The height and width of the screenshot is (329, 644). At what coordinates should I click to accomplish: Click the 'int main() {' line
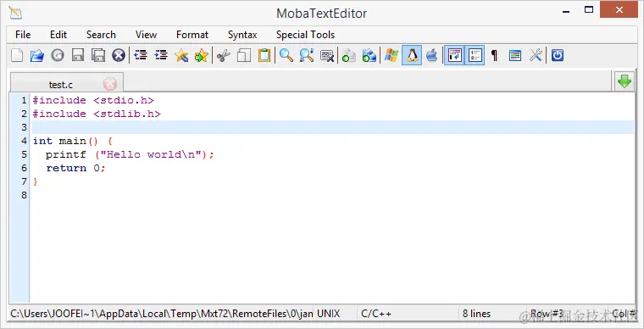point(73,141)
